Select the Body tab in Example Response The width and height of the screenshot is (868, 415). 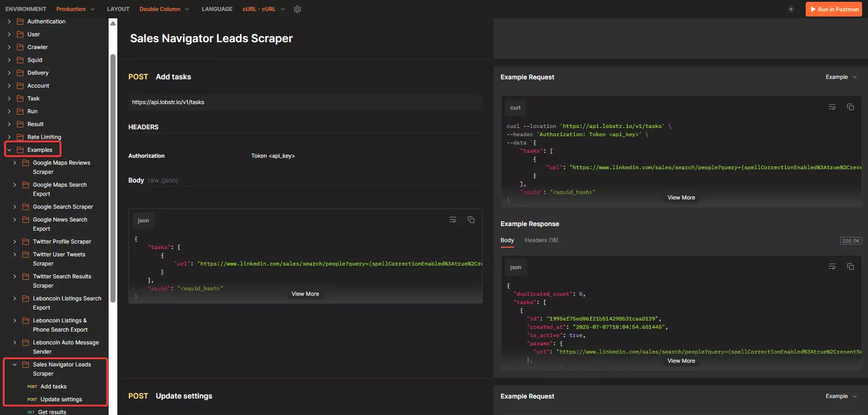507,240
